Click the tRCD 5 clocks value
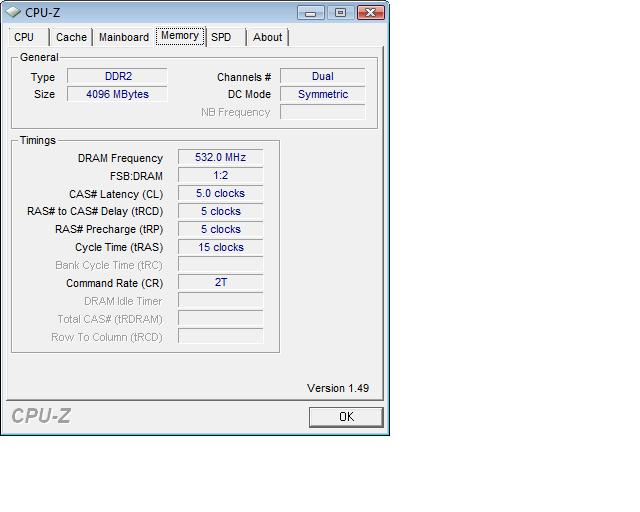Screen dimensions: 640x512 coord(220,211)
